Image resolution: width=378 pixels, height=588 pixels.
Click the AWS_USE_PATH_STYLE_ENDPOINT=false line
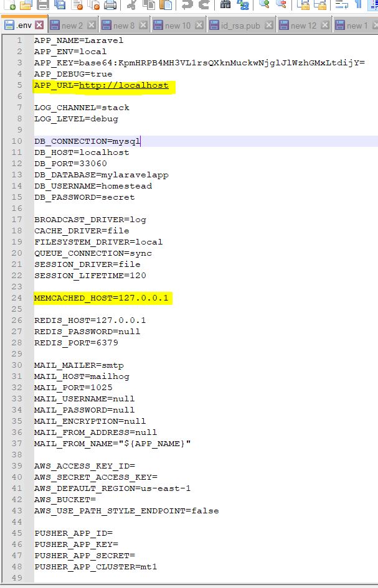point(126,511)
